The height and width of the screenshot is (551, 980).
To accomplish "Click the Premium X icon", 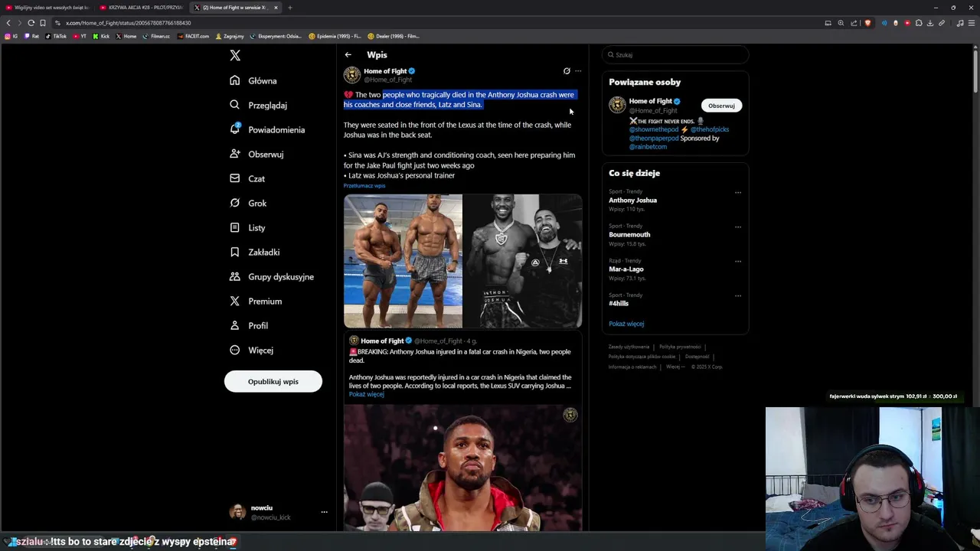I will tap(234, 301).
